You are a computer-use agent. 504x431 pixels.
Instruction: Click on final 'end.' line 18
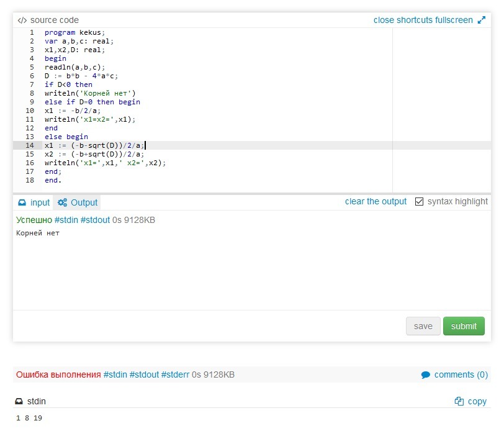pyautogui.click(x=53, y=180)
